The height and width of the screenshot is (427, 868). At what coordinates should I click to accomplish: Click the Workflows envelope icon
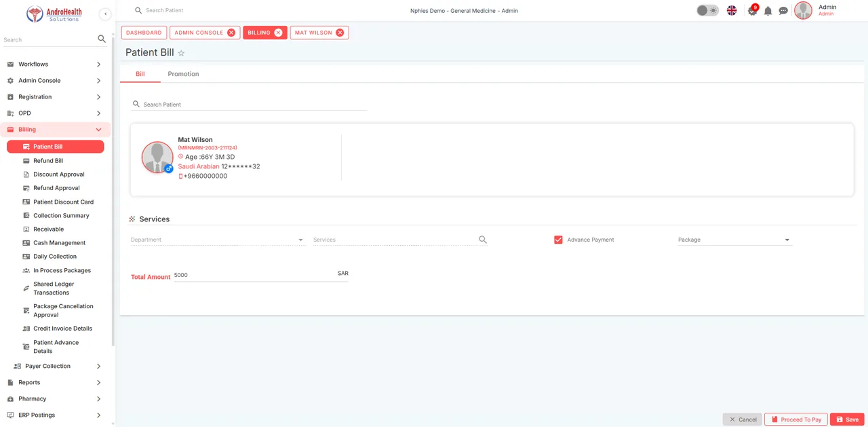pyautogui.click(x=10, y=64)
